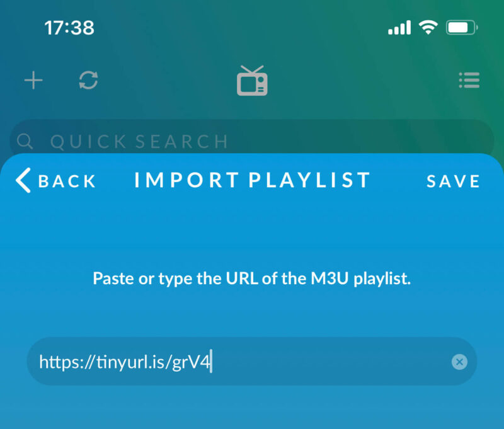Click the magnifying glass in Quick Search
Viewport: 504px width, 429px height.
(x=26, y=140)
